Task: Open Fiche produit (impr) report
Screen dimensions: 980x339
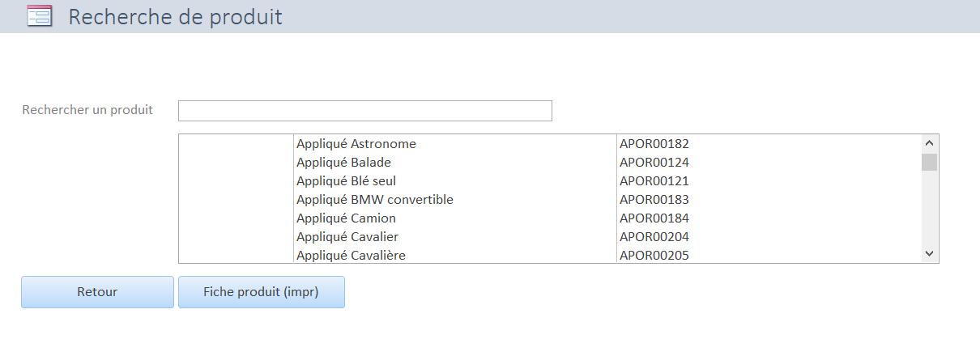Action: tap(261, 292)
